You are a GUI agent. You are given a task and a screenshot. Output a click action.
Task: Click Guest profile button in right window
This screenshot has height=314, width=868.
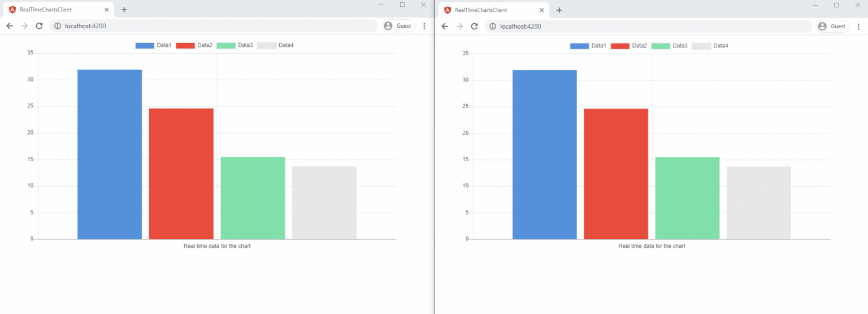(833, 26)
